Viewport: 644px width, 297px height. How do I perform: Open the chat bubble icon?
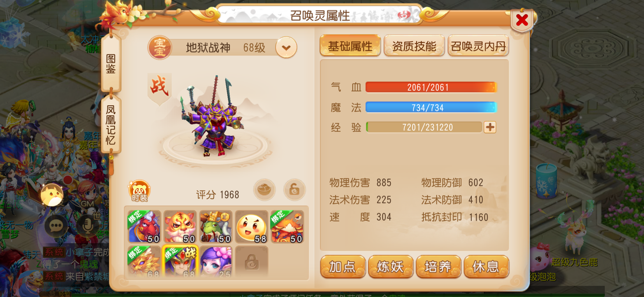[x=56, y=226]
